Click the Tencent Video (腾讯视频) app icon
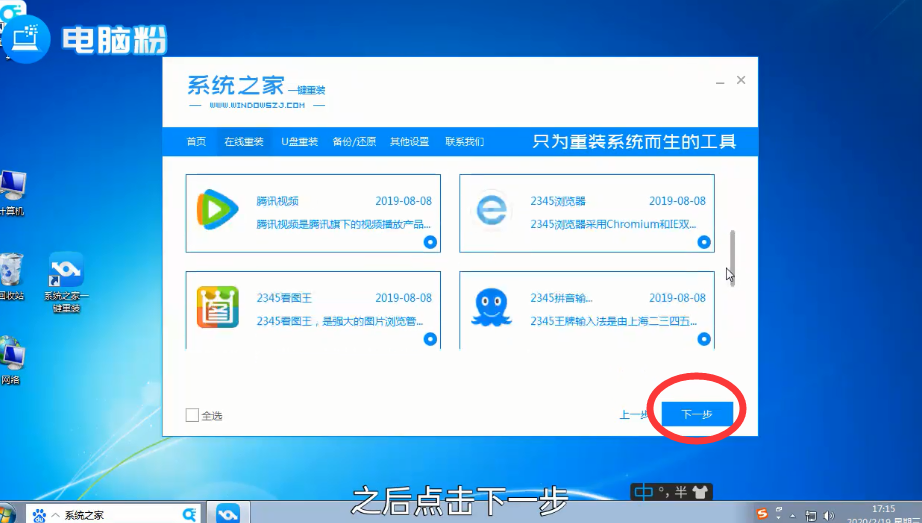 pos(217,209)
